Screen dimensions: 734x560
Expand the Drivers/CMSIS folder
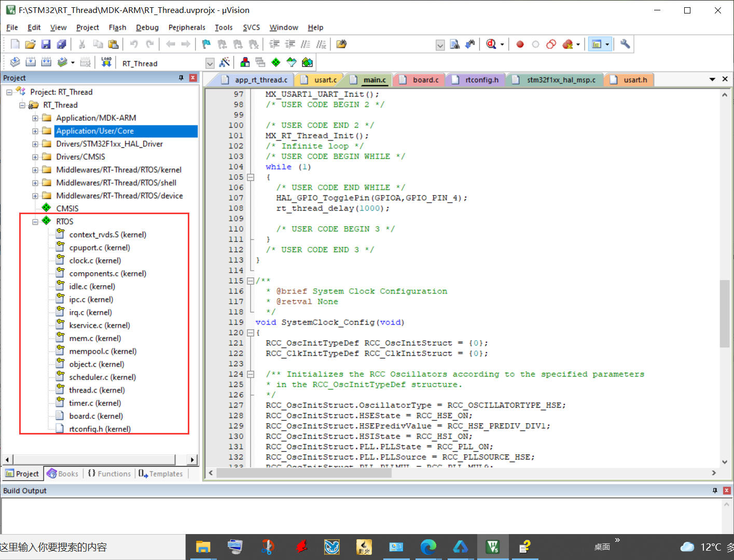click(x=35, y=157)
